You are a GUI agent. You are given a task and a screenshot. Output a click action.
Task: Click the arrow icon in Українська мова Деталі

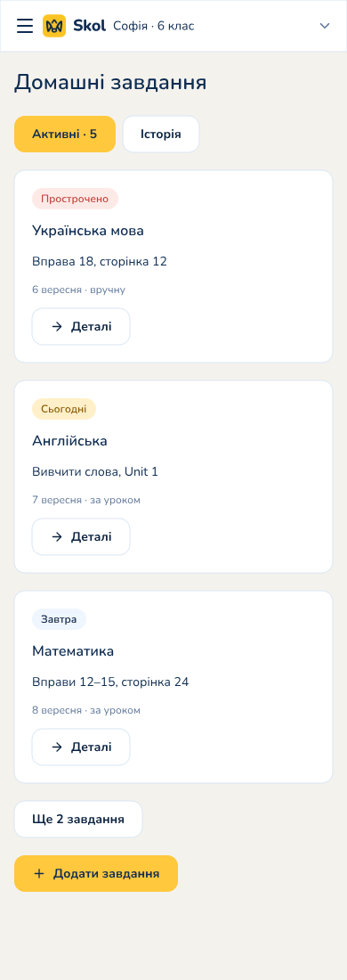coord(57,326)
